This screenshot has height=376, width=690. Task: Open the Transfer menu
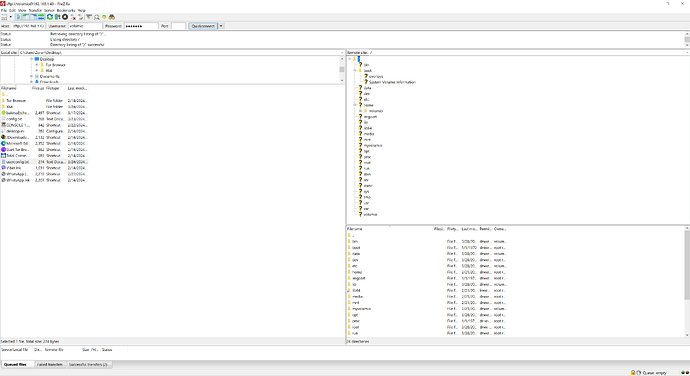35,10
